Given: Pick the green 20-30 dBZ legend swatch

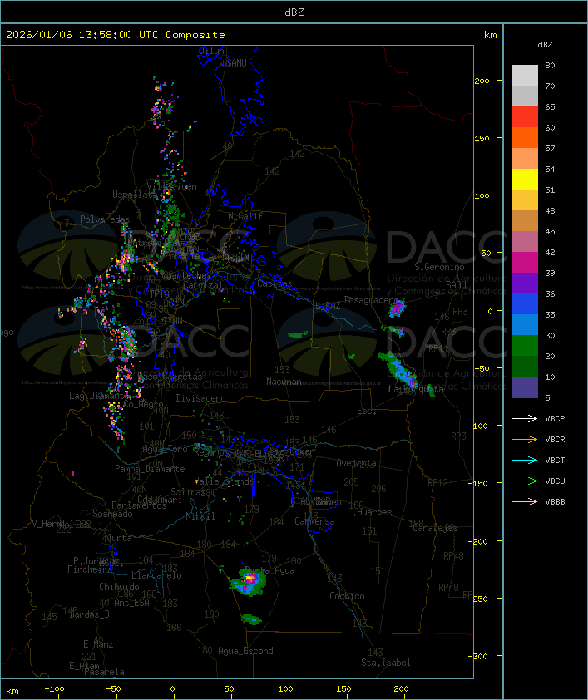Looking at the screenshot, I should coord(525,346).
